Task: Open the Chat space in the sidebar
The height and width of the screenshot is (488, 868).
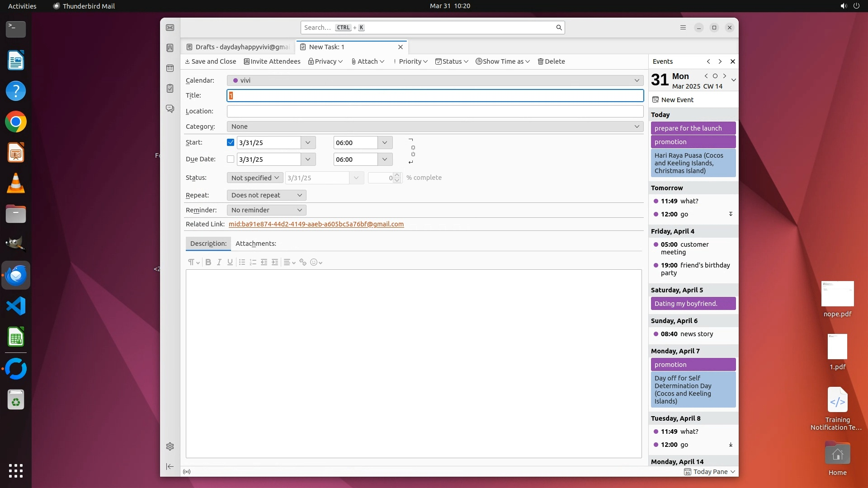Action: point(170,109)
